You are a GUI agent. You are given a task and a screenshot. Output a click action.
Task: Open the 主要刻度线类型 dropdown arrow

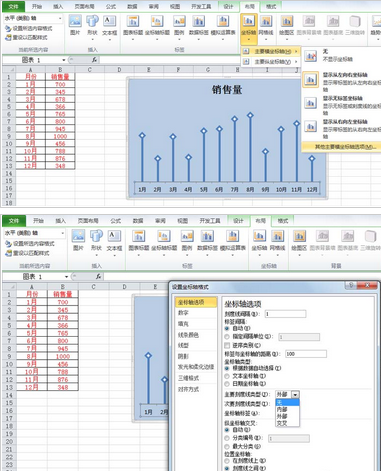pyautogui.click(x=295, y=395)
